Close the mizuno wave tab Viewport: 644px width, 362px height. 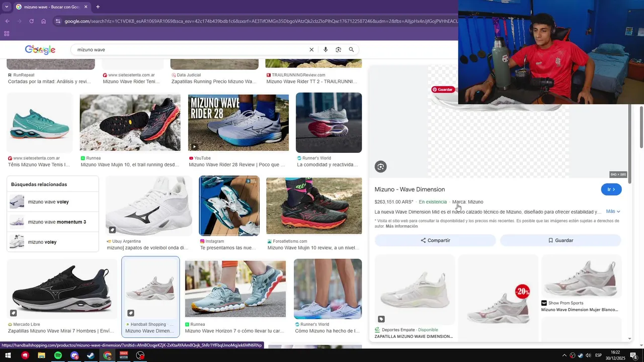tap(86, 7)
